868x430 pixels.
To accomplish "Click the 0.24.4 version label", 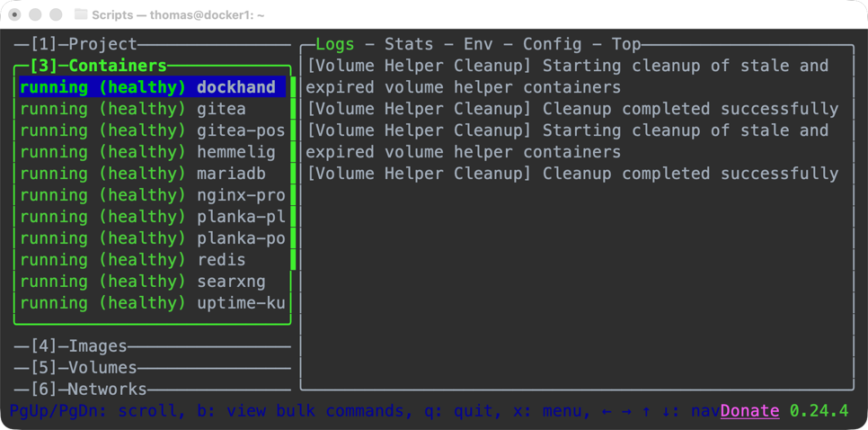I will click(819, 411).
